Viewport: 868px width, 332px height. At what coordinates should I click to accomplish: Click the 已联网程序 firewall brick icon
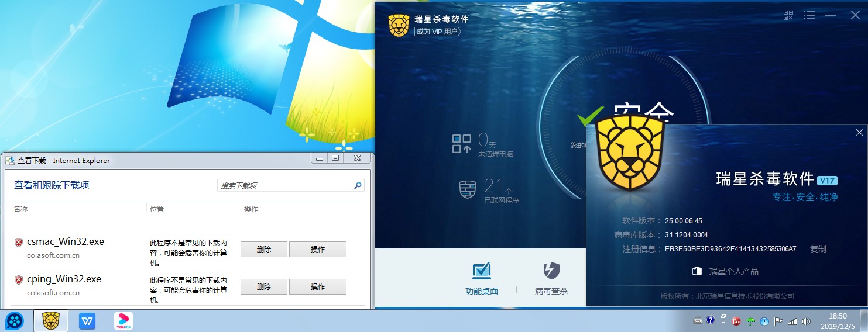coord(467,190)
